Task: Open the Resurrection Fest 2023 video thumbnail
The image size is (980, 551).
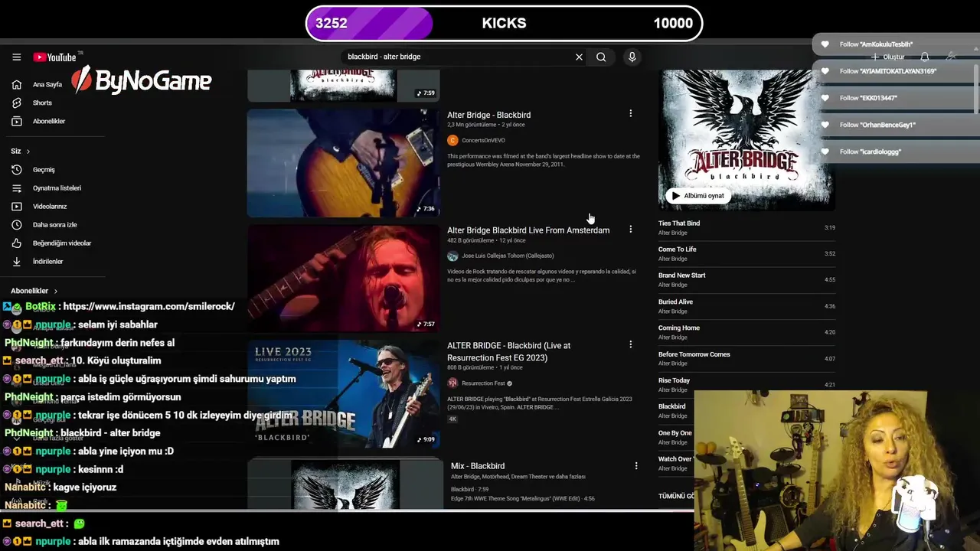Action: [343, 394]
